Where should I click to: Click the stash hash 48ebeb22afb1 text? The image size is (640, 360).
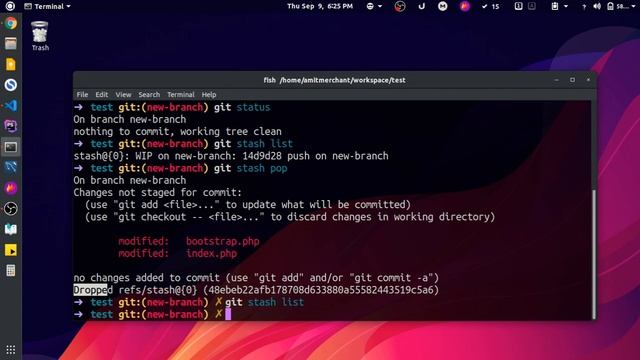[x=320, y=290]
